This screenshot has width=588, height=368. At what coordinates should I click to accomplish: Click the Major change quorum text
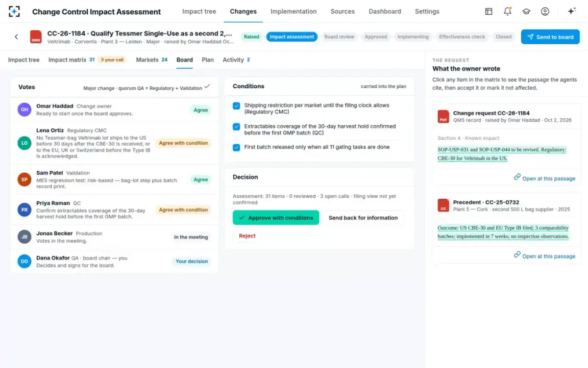143,88
